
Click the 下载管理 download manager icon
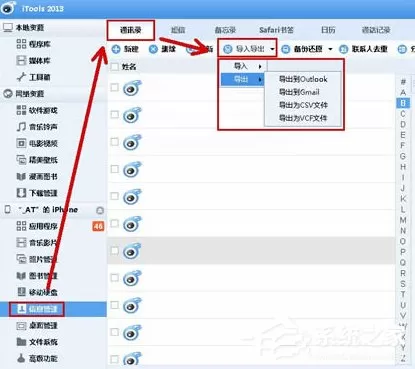pos(21,193)
